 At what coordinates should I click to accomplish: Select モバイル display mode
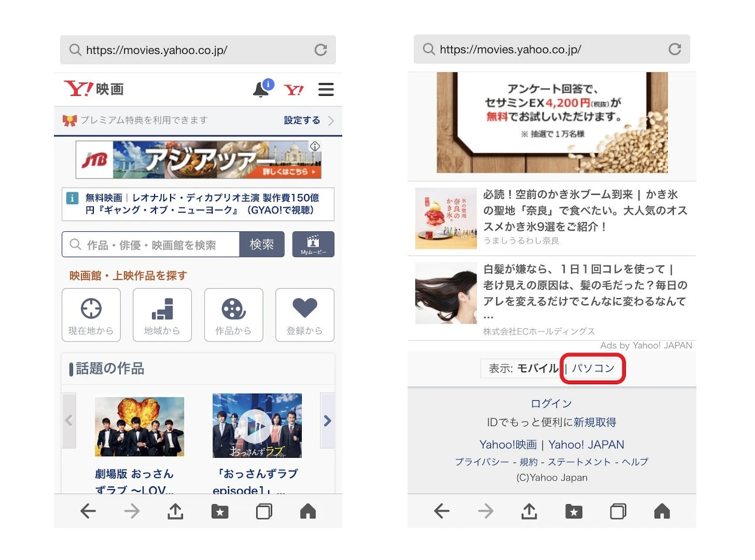point(538,368)
